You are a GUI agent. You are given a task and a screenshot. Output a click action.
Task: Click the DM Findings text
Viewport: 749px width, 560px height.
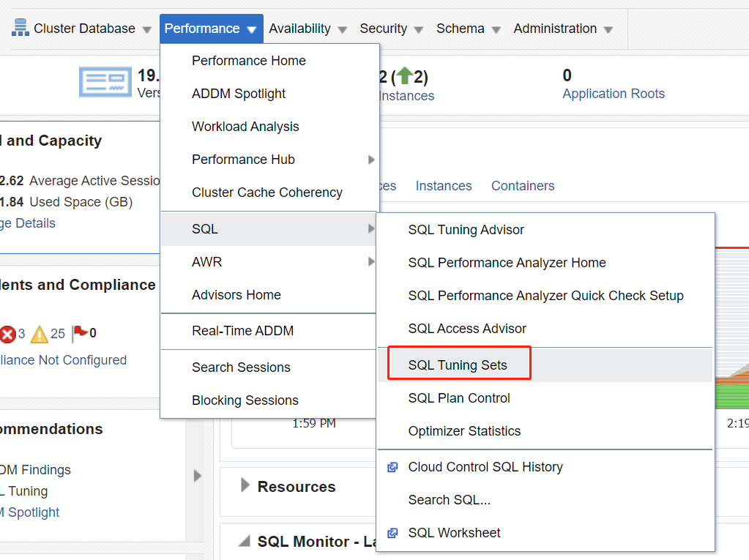(35, 470)
